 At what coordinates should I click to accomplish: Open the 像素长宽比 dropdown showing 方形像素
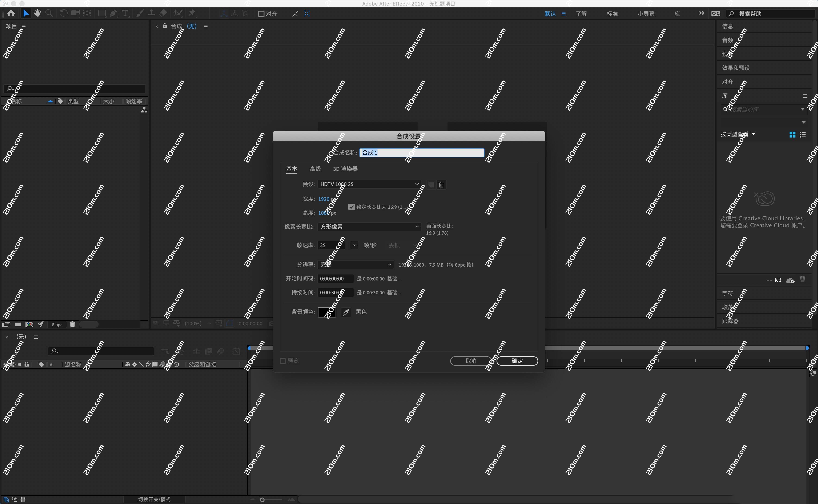(369, 227)
